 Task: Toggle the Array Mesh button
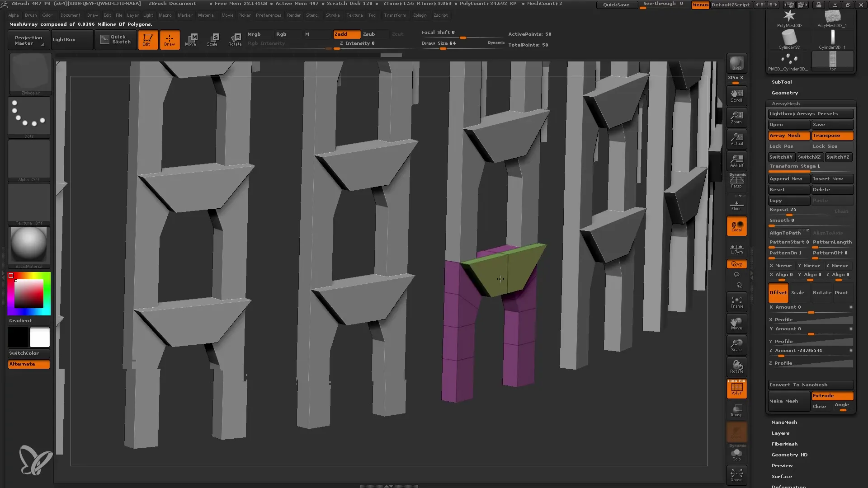click(789, 136)
